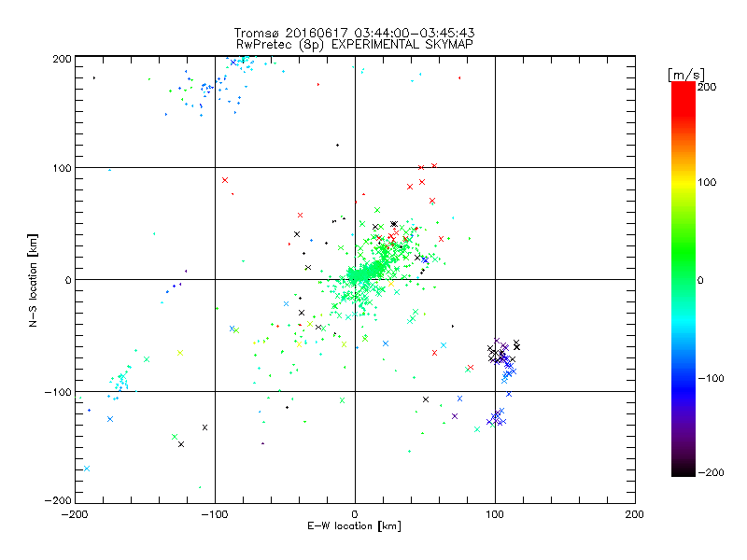Click the green middle of the colorbar at 0
Image resolution: width=747 pixels, height=560 pixels.
[684, 279]
